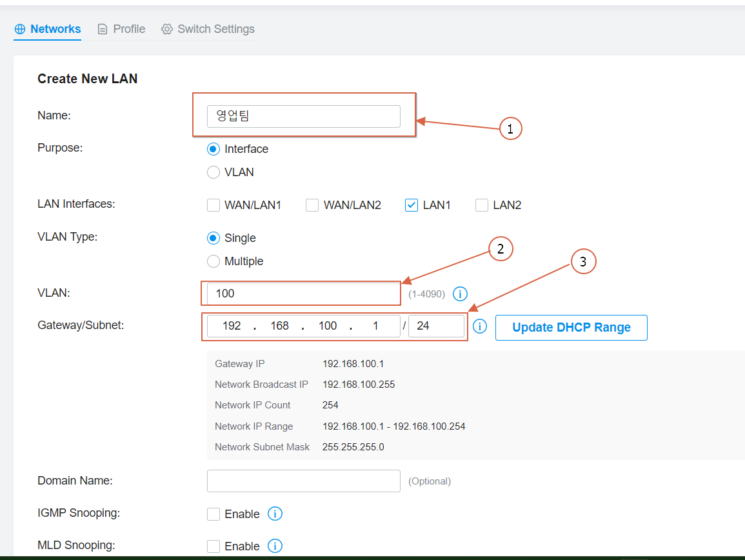Click Update DHCP Range button
The image size is (745, 560).
click(571, 328)
